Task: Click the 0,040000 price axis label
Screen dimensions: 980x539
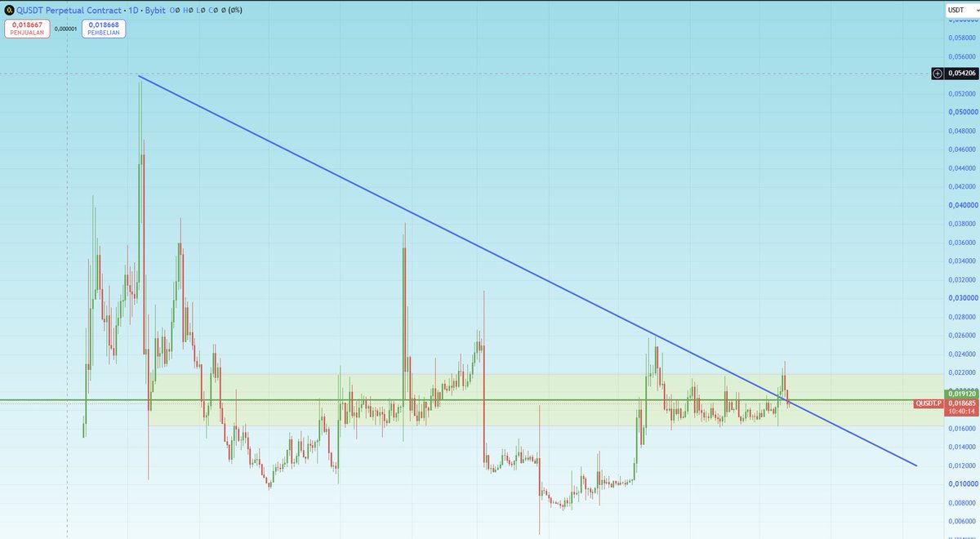Action: [962, 205]
